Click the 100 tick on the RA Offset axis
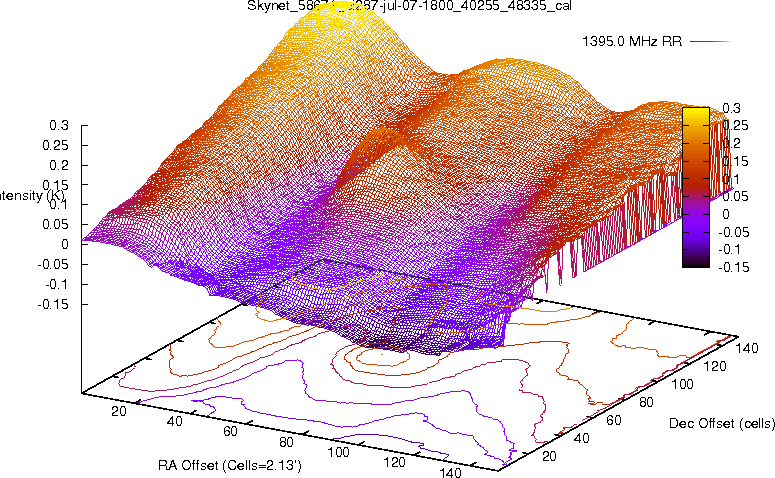Viewport: 775px width, 478px height. pyautogui.click(x=339, y=452)
